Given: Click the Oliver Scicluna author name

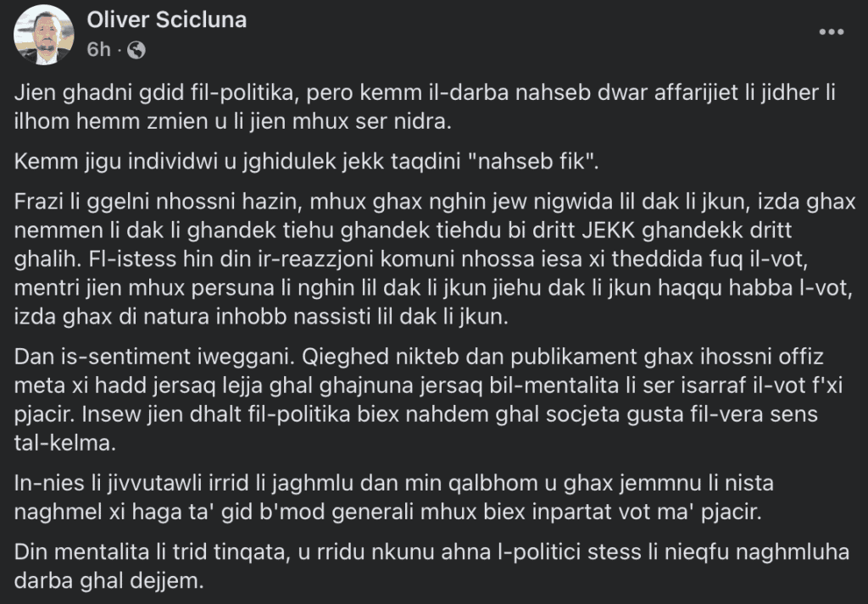Looking at the screenshot, I should (167, 20).
